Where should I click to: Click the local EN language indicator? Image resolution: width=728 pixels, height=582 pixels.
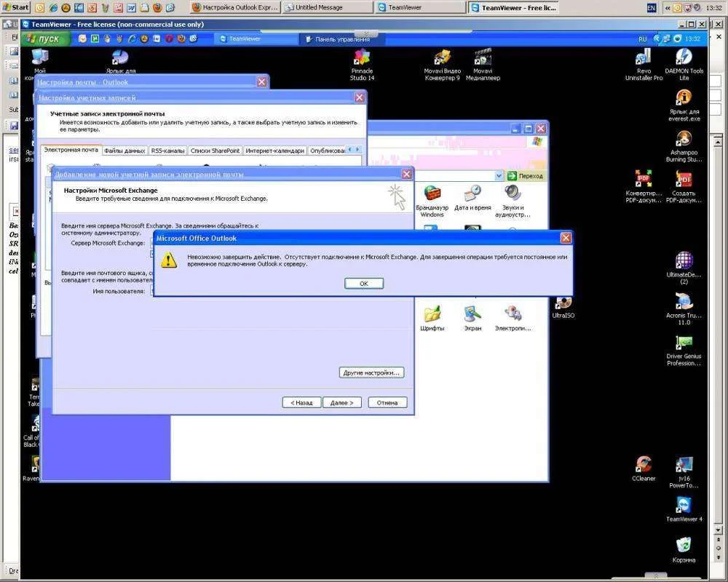point(652,7)
